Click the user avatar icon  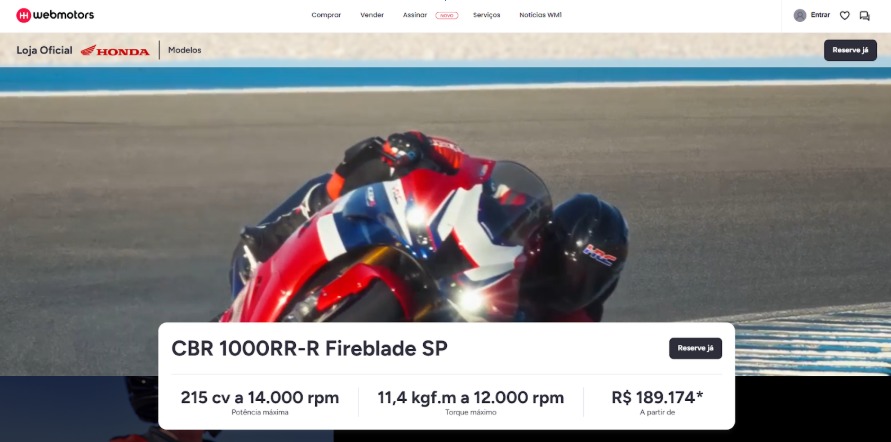click(799, 15)
